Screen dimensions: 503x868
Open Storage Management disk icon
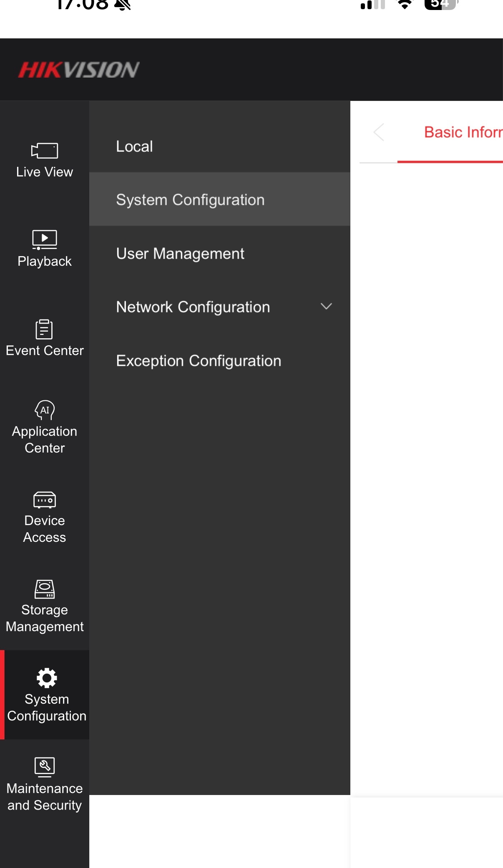(x=45, y=589)
